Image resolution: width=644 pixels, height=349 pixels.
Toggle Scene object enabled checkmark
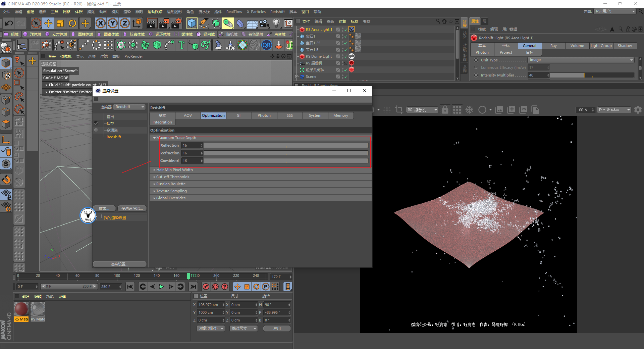[x=345, y=77]
